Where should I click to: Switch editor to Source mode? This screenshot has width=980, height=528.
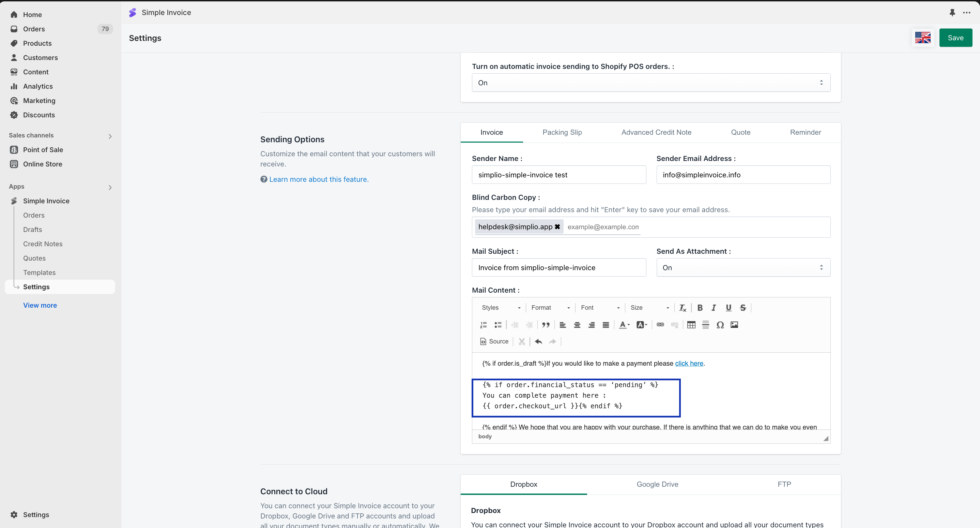point(494,341)
